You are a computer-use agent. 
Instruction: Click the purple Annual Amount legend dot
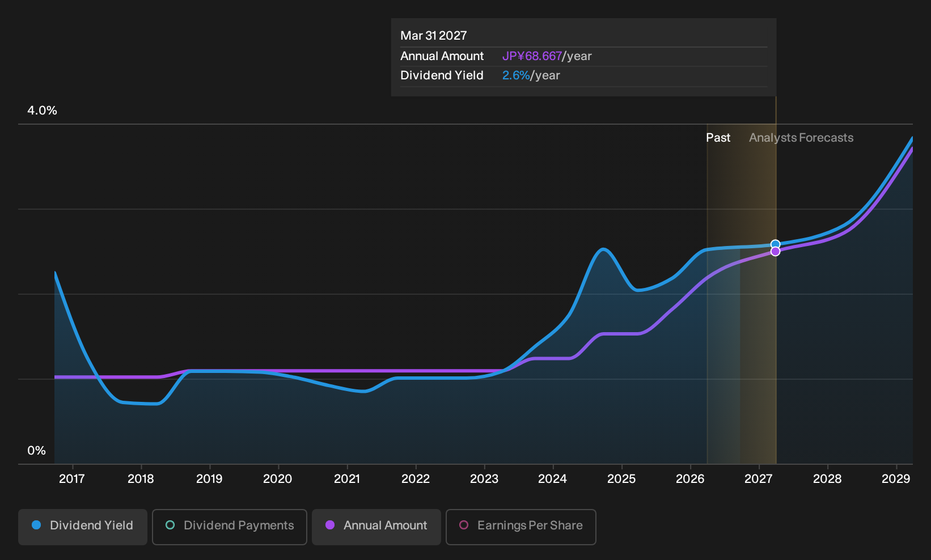click(330, 525)
